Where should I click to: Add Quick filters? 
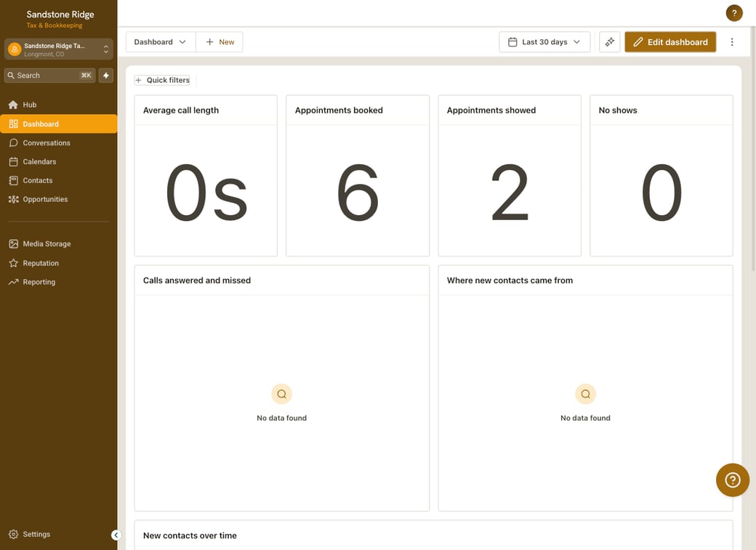pos(163,80)
